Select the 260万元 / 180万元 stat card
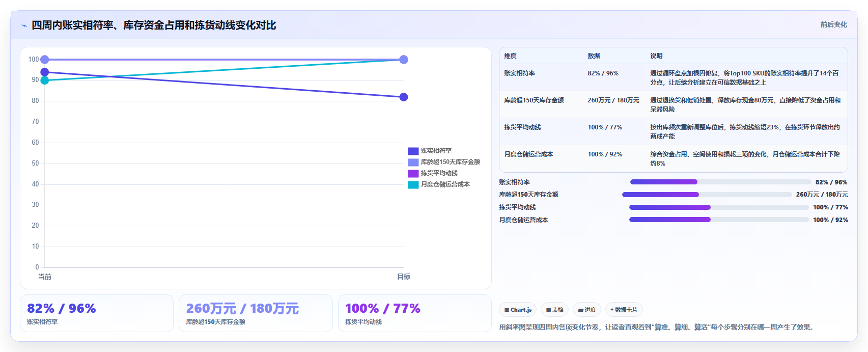868x352 pixels. tap(256, 313)
